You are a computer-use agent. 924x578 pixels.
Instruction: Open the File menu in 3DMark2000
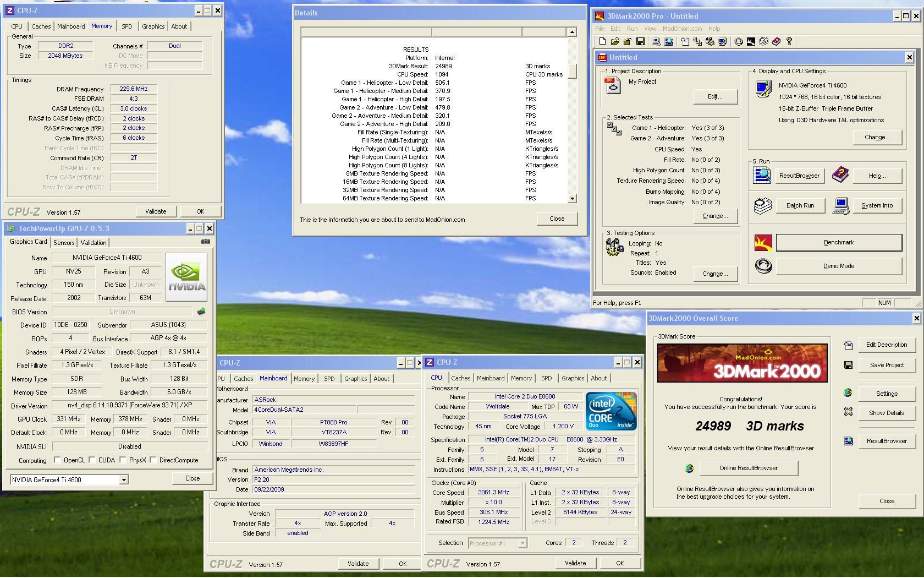tap(599, 29)
